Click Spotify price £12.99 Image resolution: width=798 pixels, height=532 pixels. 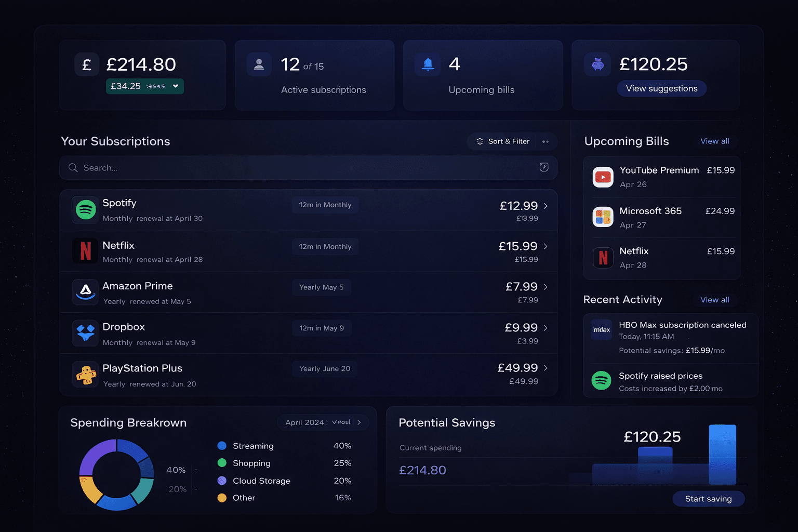click(518, 206)
